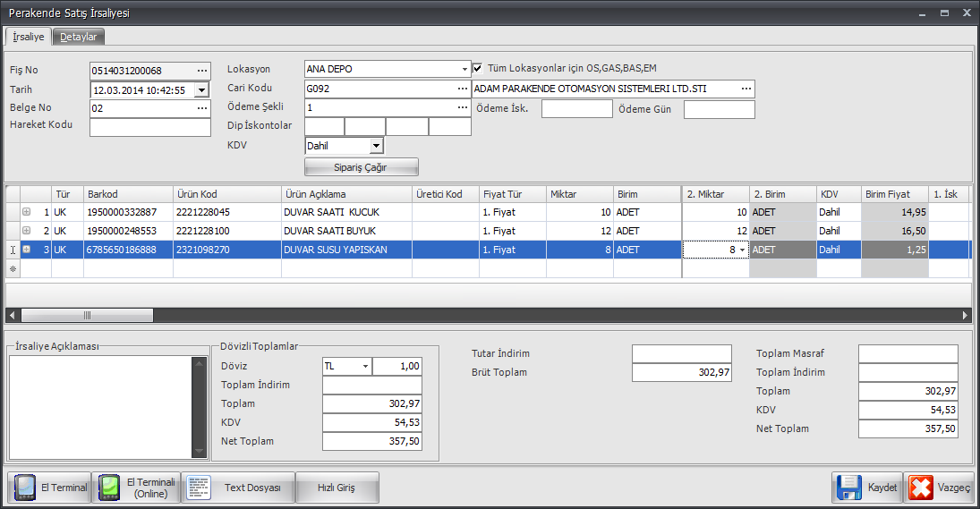This screenshot has width=980, height=509.
Task: Select Birim Fiyat cell 16,50
Action: pos(895,231)
